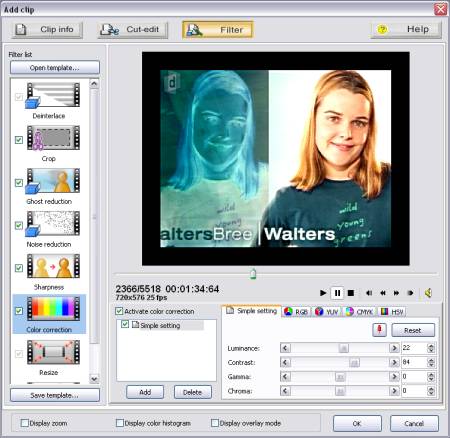Click the Gamma slider thumb
Viewport: 450px width, 438px height.
coord(340,377)
